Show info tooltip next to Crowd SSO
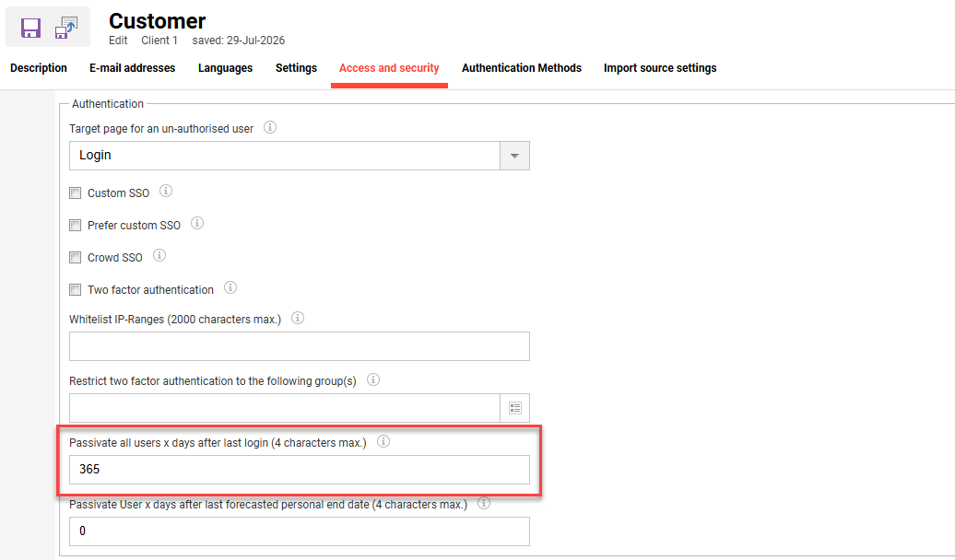 [x=159, y=255]
